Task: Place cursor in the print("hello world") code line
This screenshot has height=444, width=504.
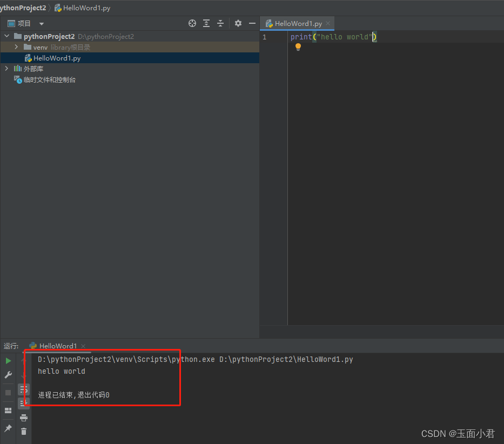Action: pyautogui.click(x=333, y=37)
